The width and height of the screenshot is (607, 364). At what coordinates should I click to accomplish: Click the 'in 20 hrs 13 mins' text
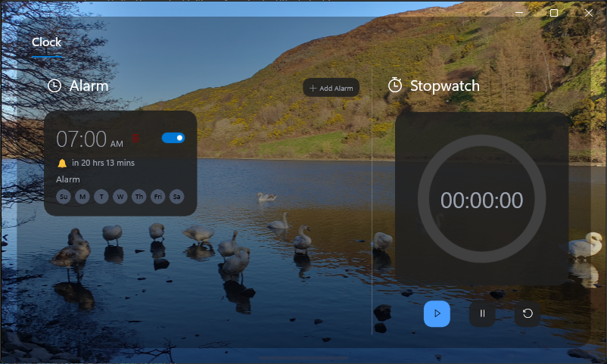(104, 163)
